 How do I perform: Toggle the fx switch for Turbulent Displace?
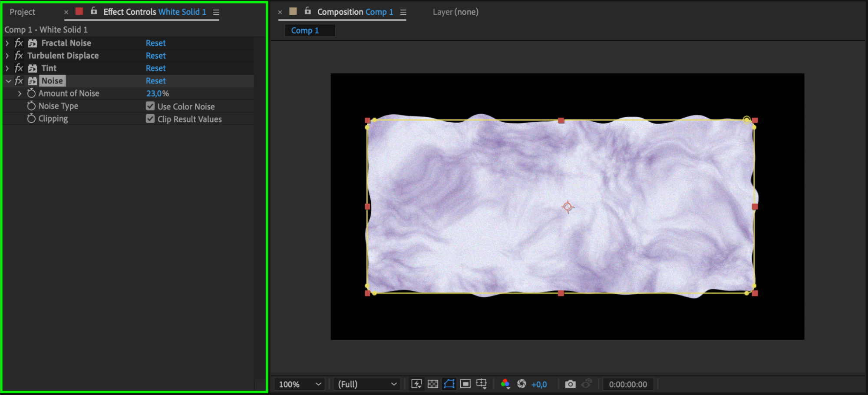pyautogui.click(x=19, y=56)
